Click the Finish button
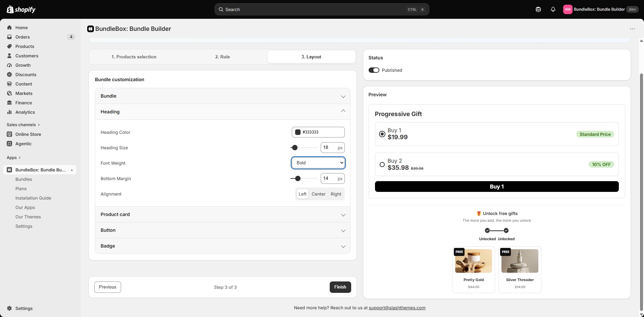This screenshot has width=644, height=317. click(x=340, y=287)
